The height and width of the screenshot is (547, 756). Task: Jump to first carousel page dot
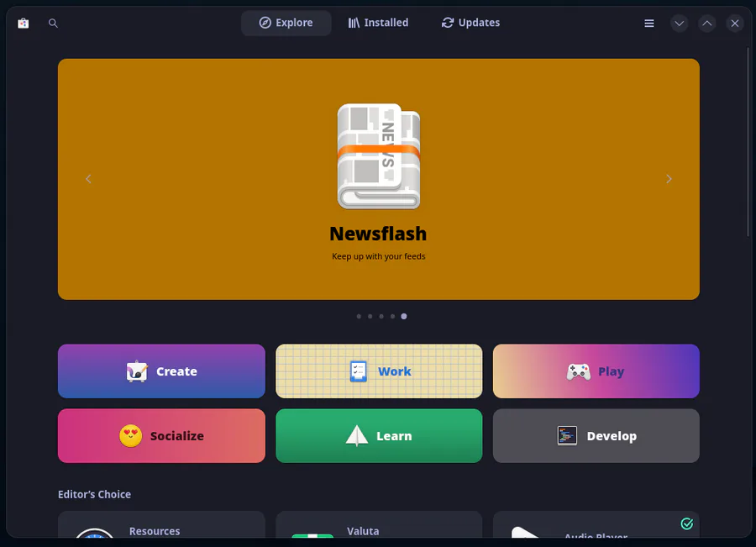[x=359, y=317]
